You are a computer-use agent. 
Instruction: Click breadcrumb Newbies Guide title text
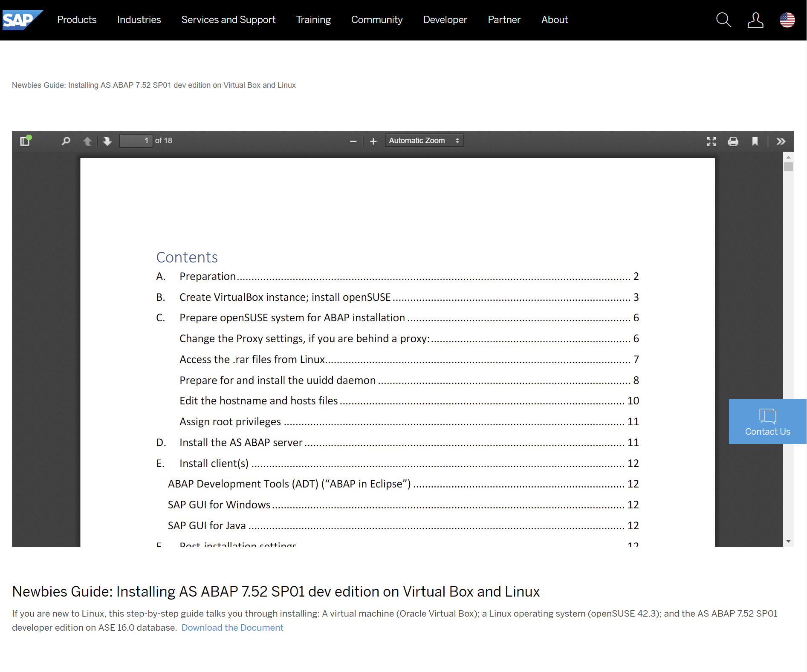(154, 85)
